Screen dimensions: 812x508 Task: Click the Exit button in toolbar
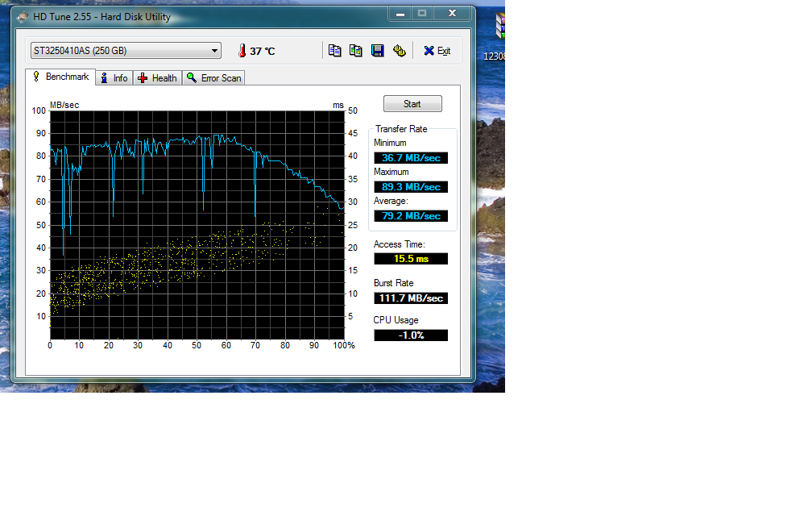coord(437,51)
